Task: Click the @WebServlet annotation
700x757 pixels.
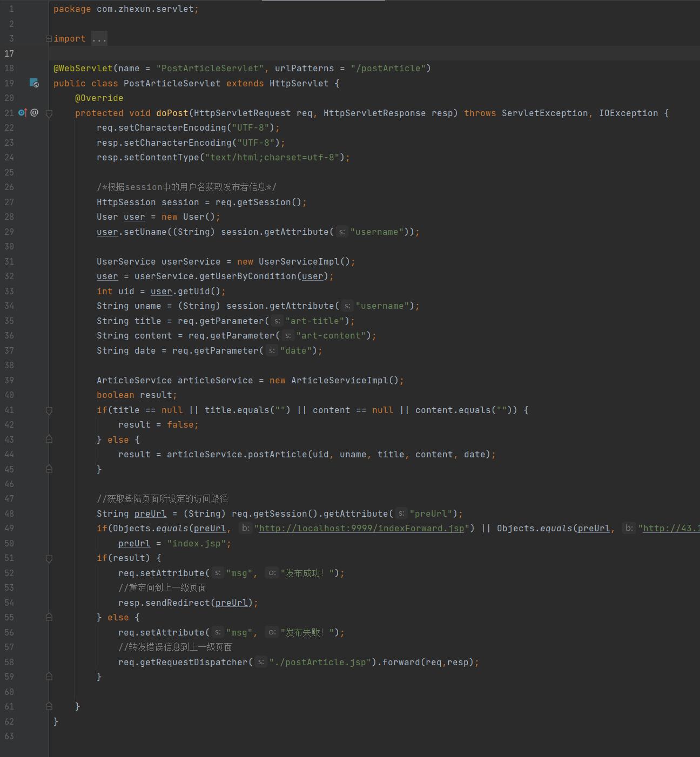Action: 83,69
